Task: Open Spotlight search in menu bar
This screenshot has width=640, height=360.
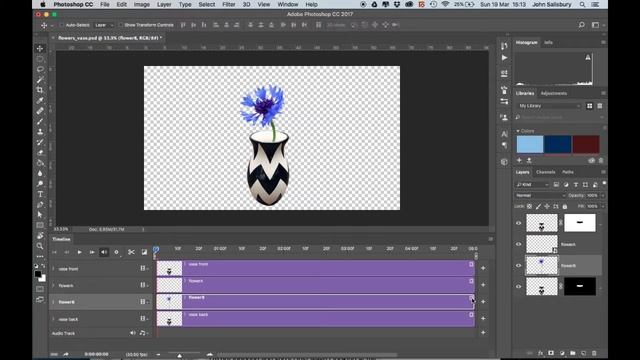Action: click(x=582, y=4)
